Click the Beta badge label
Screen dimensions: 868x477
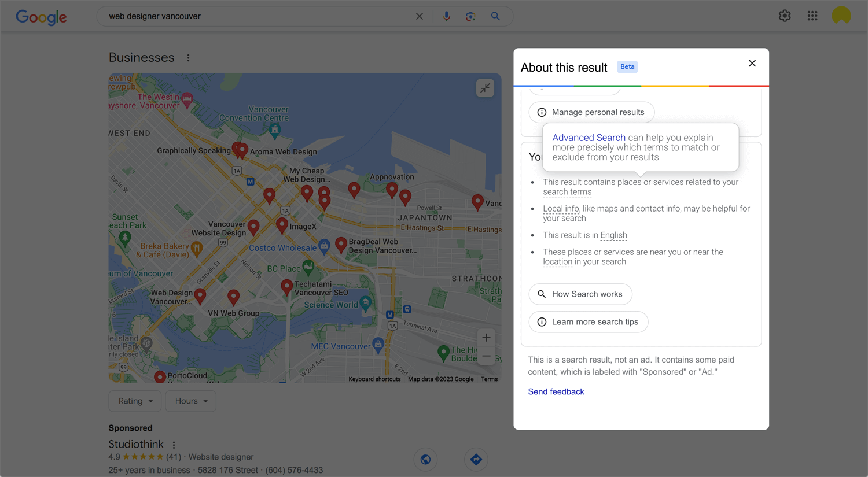[x=627, y=66]
